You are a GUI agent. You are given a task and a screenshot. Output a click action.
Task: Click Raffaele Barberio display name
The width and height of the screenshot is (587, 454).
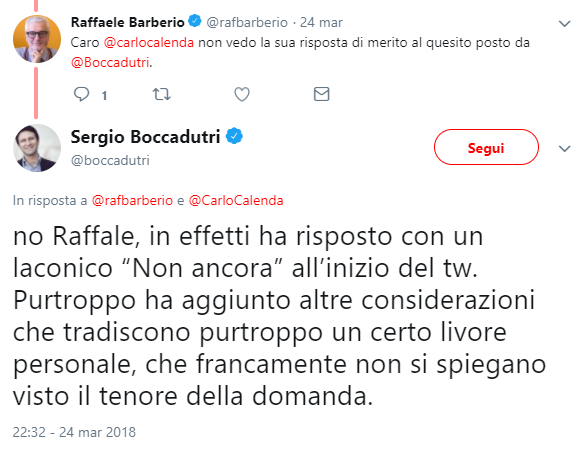(x=128, y=22)
